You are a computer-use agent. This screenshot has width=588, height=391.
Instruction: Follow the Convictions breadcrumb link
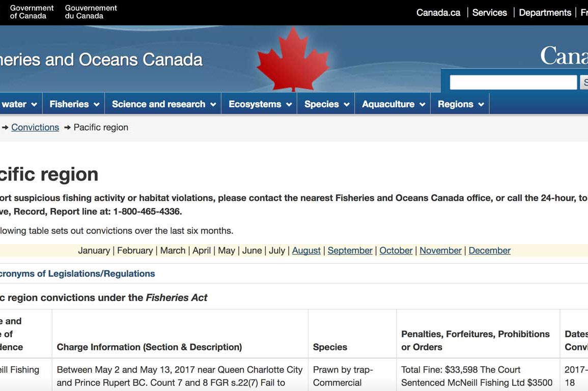click(x=35, y=127)
